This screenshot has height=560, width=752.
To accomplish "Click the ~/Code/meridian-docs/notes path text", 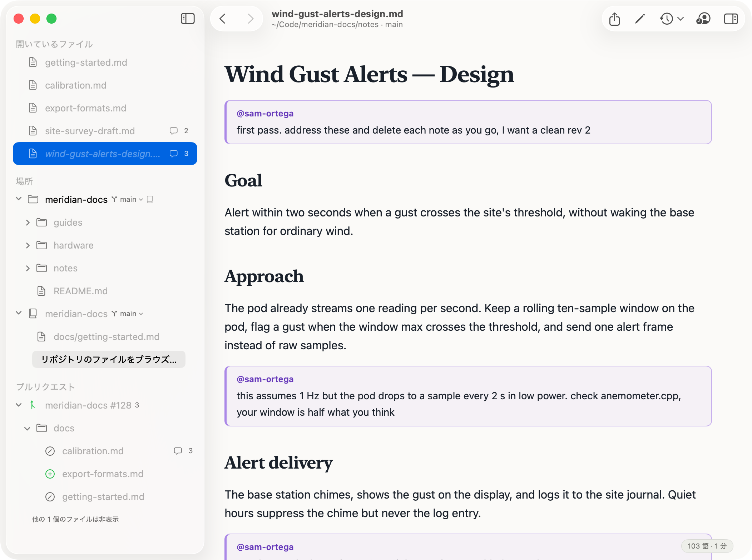I will click(325, 25).
